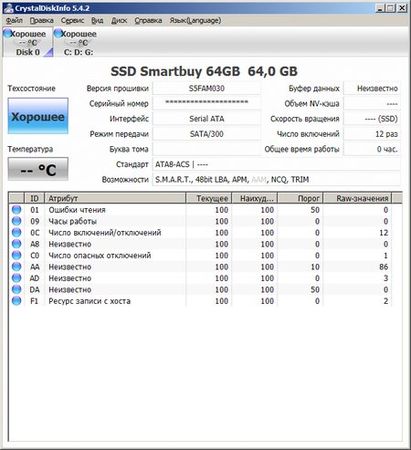Minimize the CrystalDiskInfo window
The height and width of the screenshot is (450, 411).
tap(380, 8)
